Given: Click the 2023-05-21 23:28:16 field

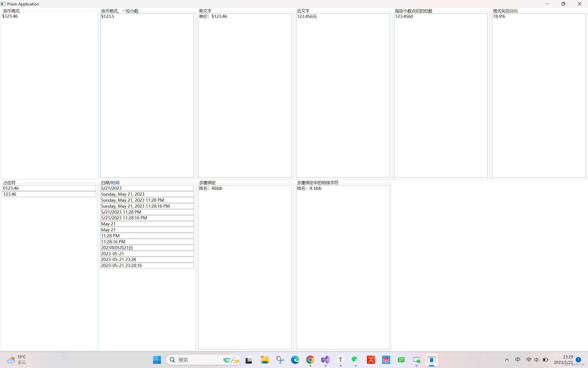Looking at the screenshot, I should [147, 265].
